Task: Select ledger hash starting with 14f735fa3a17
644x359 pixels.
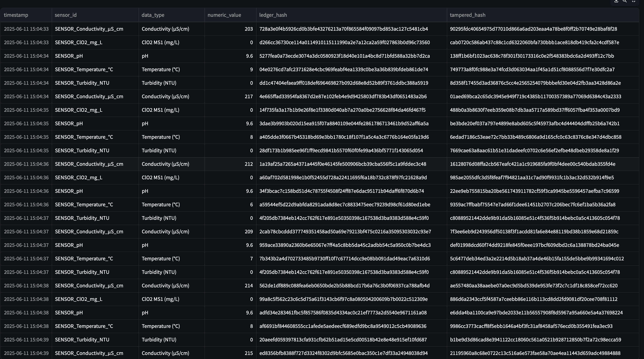Action: click(x=352, y=110)
